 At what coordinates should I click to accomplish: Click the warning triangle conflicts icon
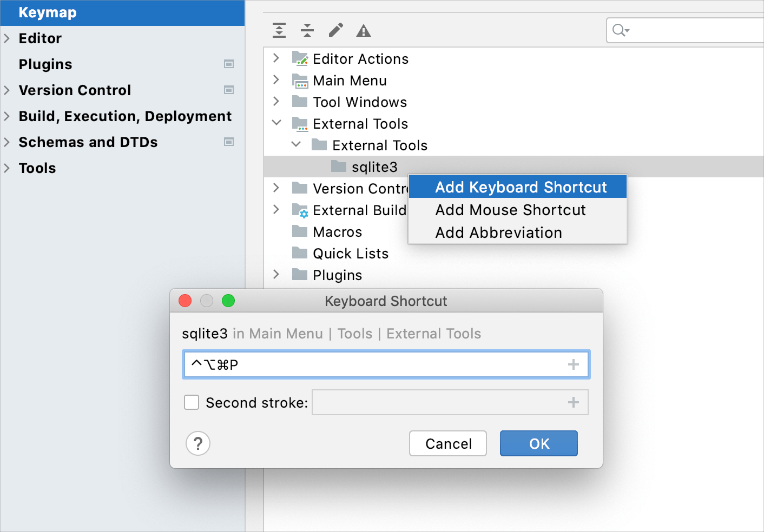click(x=363, y=30)
